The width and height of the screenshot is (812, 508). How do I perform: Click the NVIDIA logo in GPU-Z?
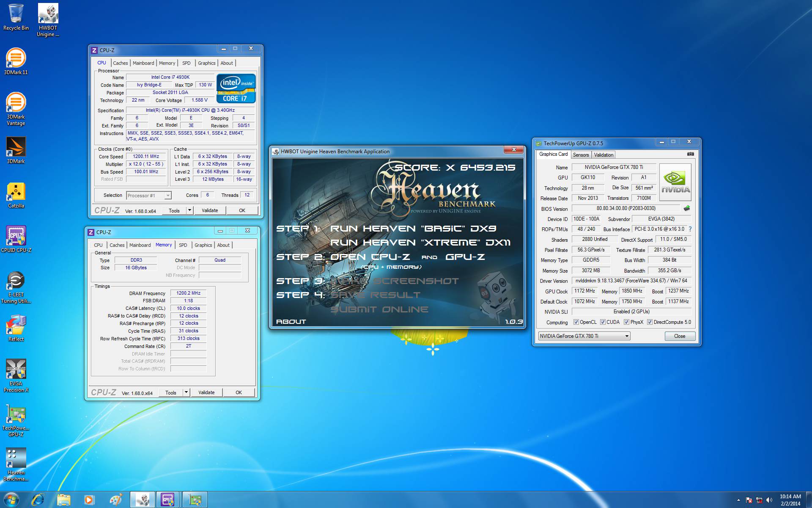point(675,182)
